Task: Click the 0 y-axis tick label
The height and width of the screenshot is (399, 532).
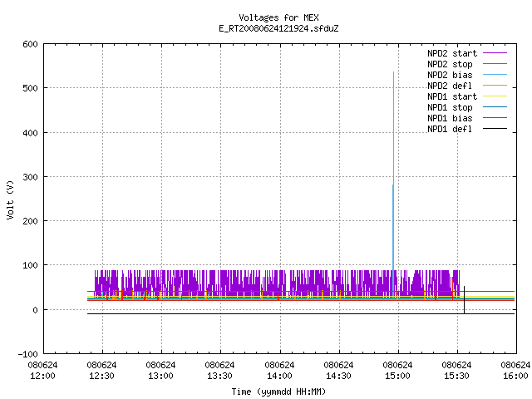Action: point(35,310)
